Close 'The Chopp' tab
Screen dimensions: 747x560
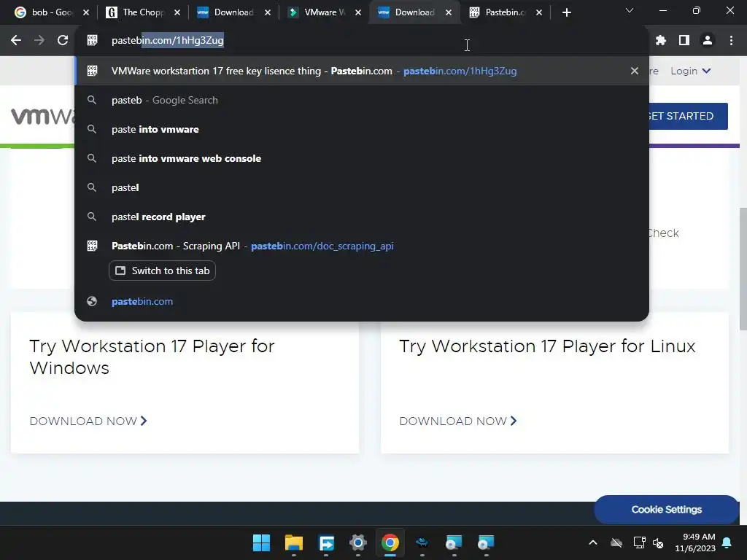click(x=177, y=12)
